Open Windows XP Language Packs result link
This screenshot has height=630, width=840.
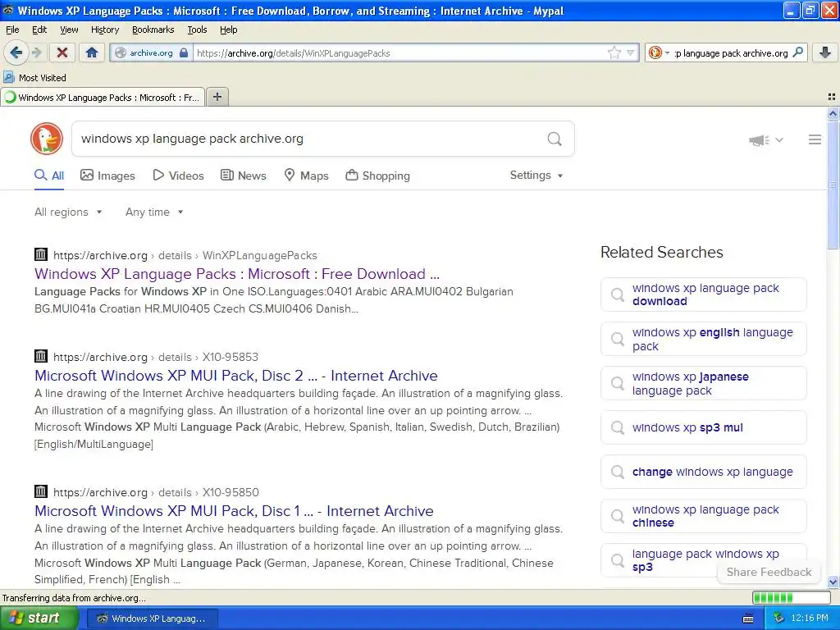[237, 274]
